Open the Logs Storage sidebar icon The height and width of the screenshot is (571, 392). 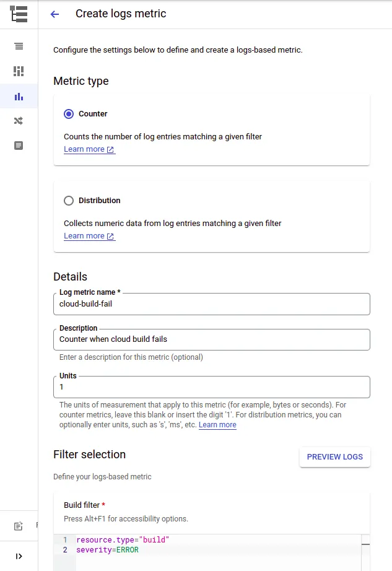19,146
